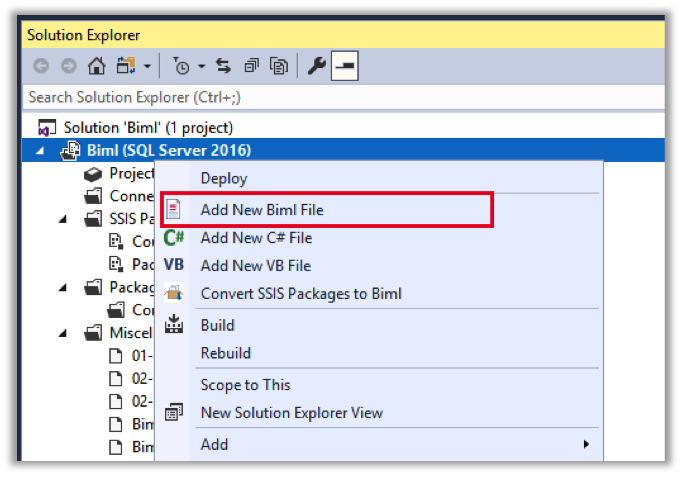Select the Biml (SQL Server 2016) project label
The image size is (682, 477).
click(169, 150)
